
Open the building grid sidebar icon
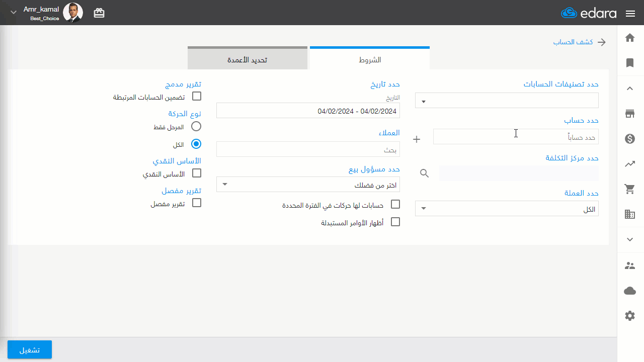tap(630, 215)
